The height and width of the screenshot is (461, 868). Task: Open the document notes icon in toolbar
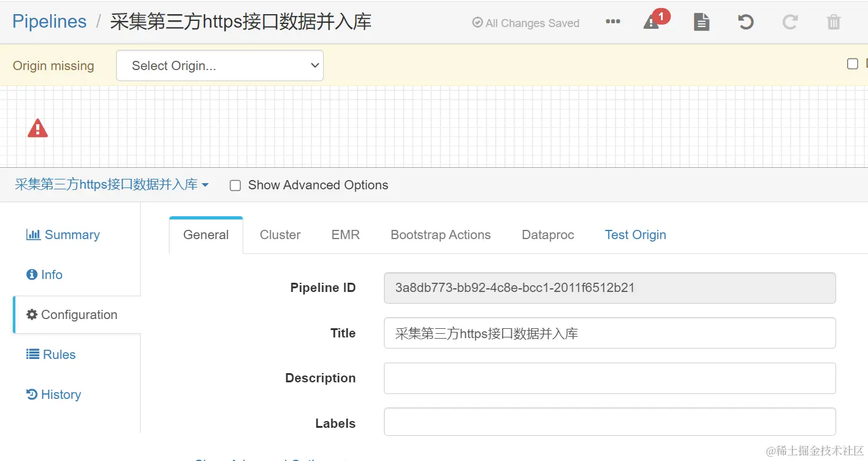coord(702,22)
